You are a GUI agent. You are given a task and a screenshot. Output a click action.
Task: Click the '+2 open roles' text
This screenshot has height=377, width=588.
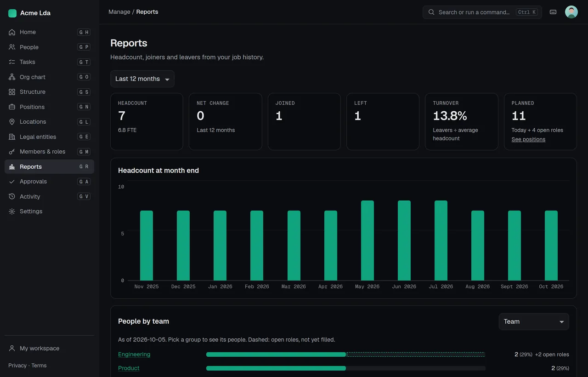pyautogui.click(x=552, y=354)
